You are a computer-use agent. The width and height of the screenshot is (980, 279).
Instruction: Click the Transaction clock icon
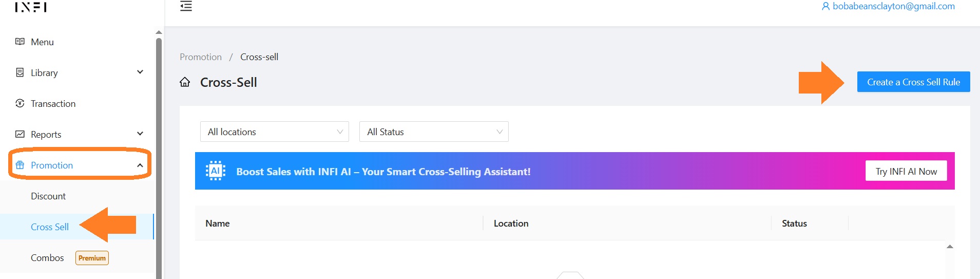point(20,103)
